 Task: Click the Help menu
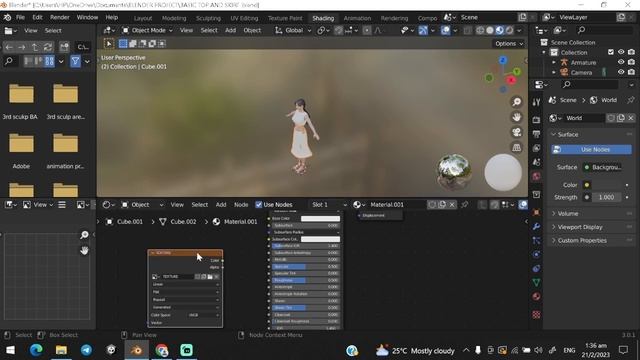(x=111, y=18)
